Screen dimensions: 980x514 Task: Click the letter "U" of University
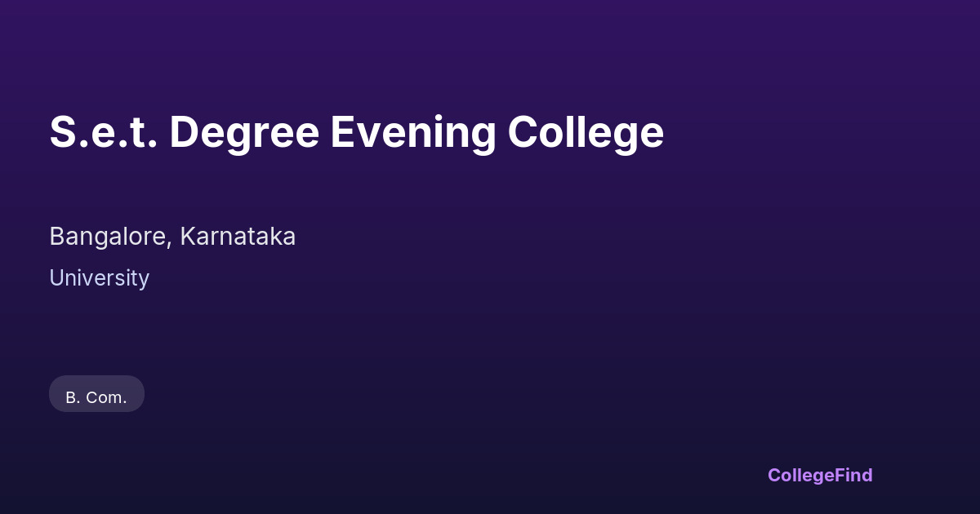click(x=56, y=278)
